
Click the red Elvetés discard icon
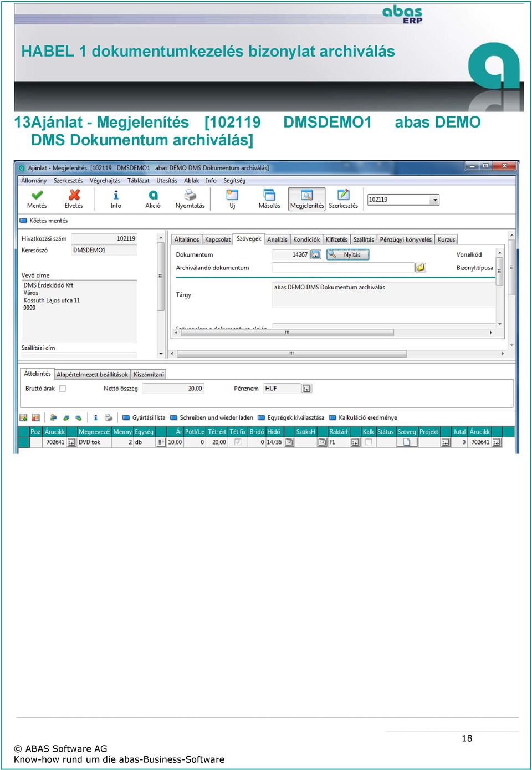[74, 195]
